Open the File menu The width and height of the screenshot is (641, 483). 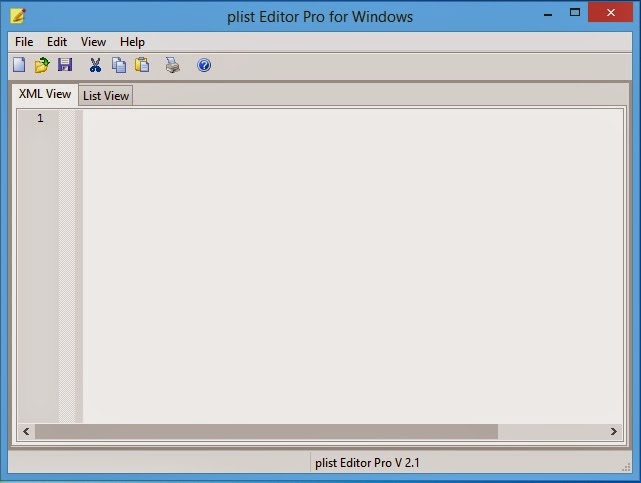click(24, 42)
